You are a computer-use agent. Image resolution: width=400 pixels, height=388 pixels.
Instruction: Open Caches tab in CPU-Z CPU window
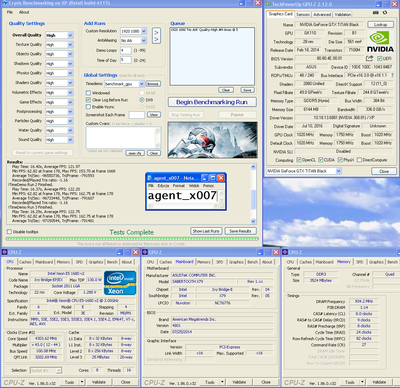point(25,262)
